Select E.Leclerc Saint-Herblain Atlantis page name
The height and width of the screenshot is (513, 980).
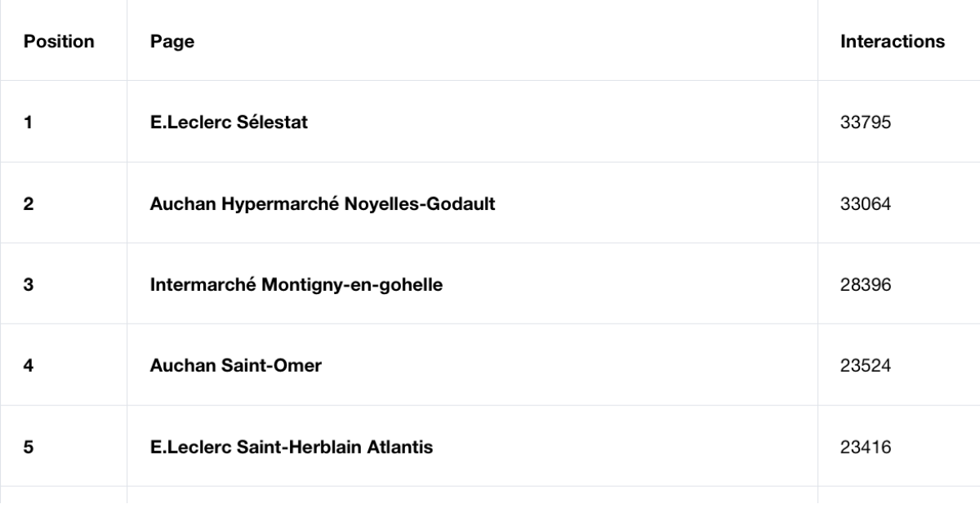(x=292, y=447)
